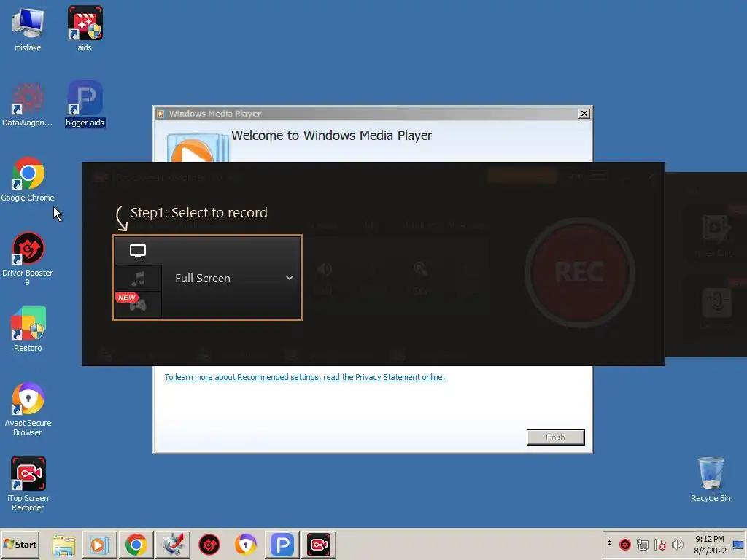Click the Windows Start button
Viewport: 747px width, 560px height.
pyautogui.click(x=20, y=544)
